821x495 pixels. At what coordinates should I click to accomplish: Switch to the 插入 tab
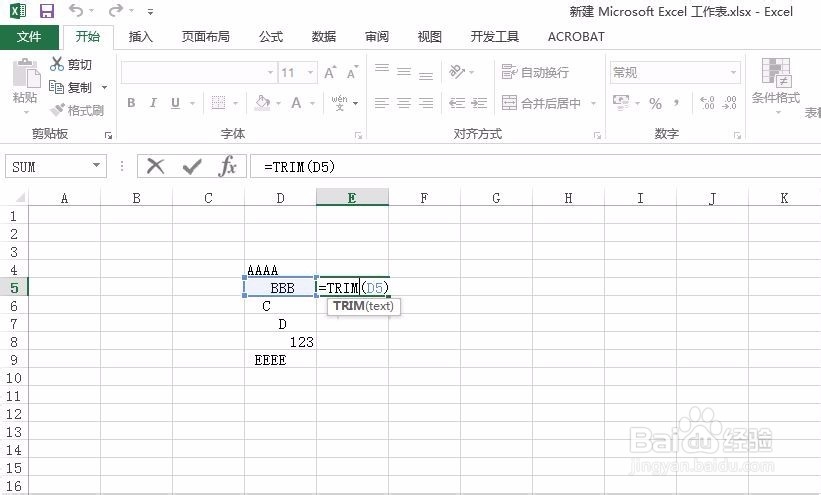140,37
